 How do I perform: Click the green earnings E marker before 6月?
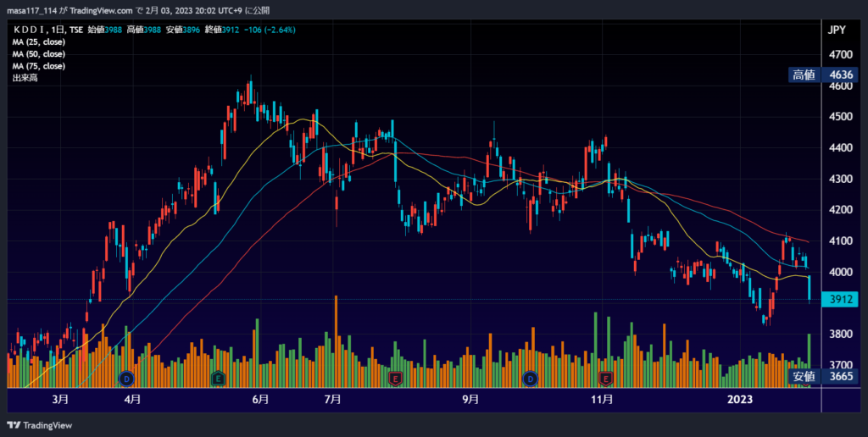[218, 379]
